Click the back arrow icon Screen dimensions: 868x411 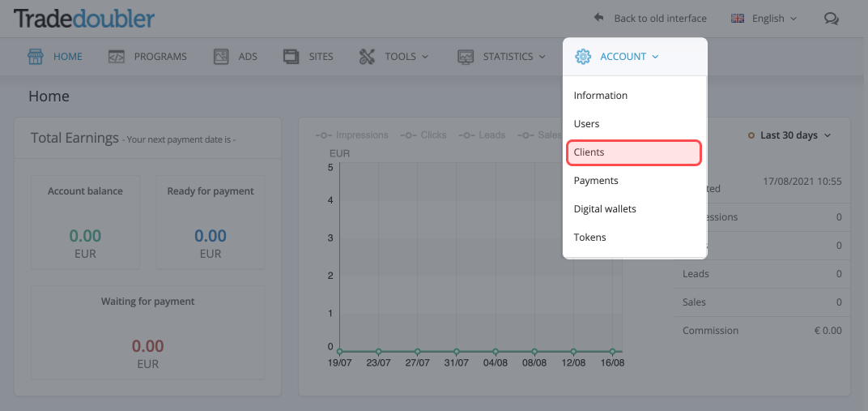coord(599,18)
